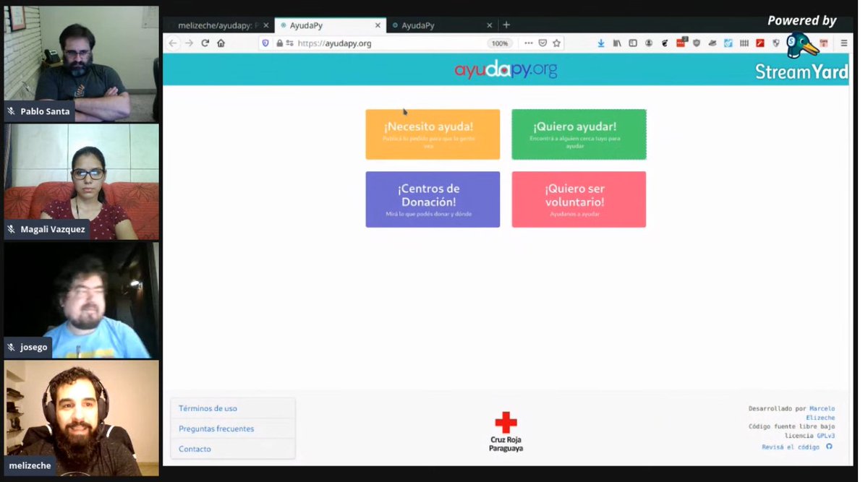Open the GPLv3 license link
Image resolution: width=868 pixels, height=482 pixels.
click(826, 436)
